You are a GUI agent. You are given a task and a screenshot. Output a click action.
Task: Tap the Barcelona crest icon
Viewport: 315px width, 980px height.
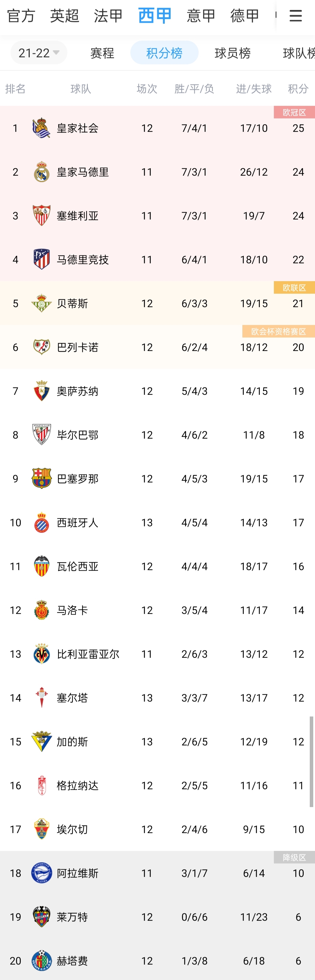41,478
